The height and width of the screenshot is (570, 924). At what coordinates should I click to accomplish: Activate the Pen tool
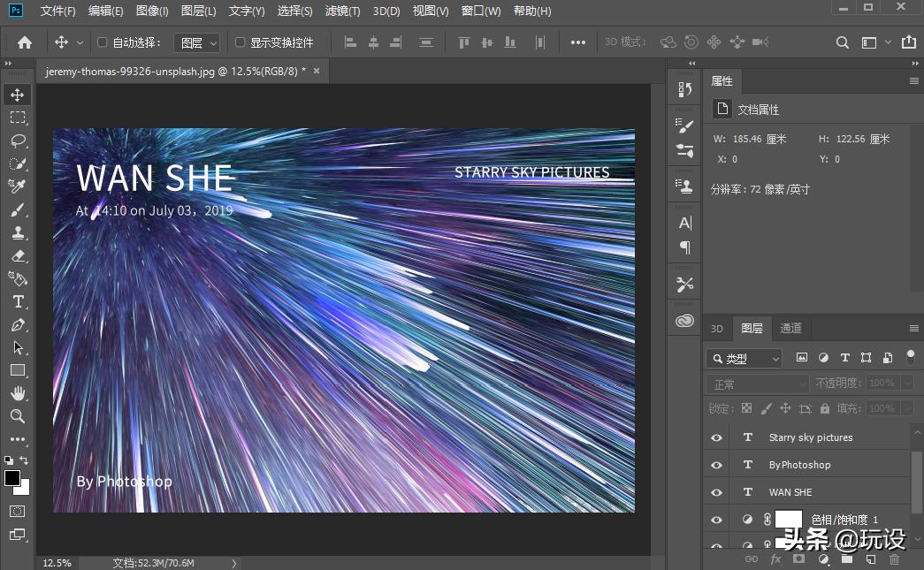[18, 325]
